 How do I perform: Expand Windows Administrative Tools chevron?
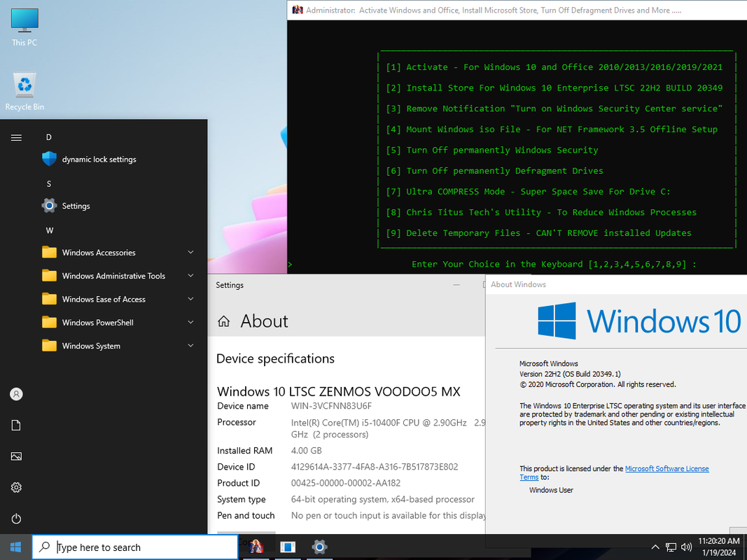click(x=190, y=275)
